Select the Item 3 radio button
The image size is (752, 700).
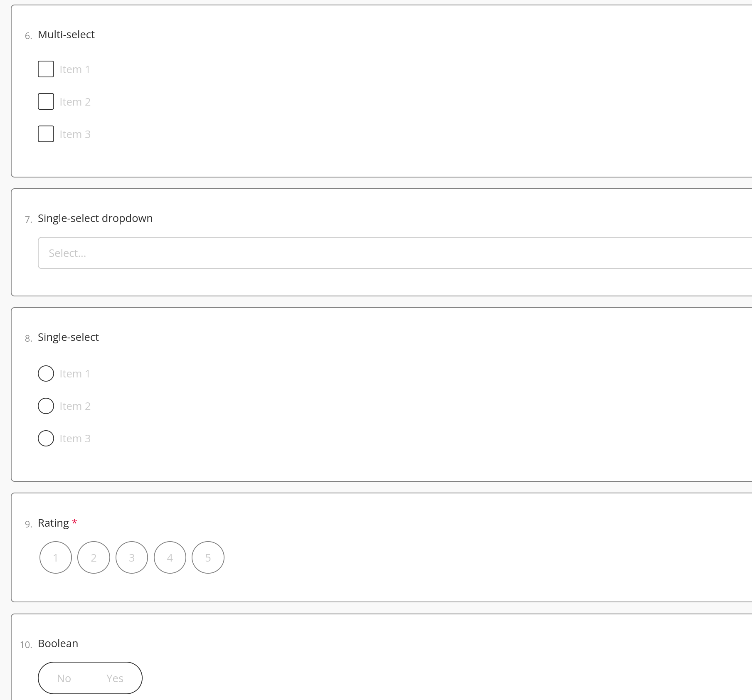pos(46,438)
